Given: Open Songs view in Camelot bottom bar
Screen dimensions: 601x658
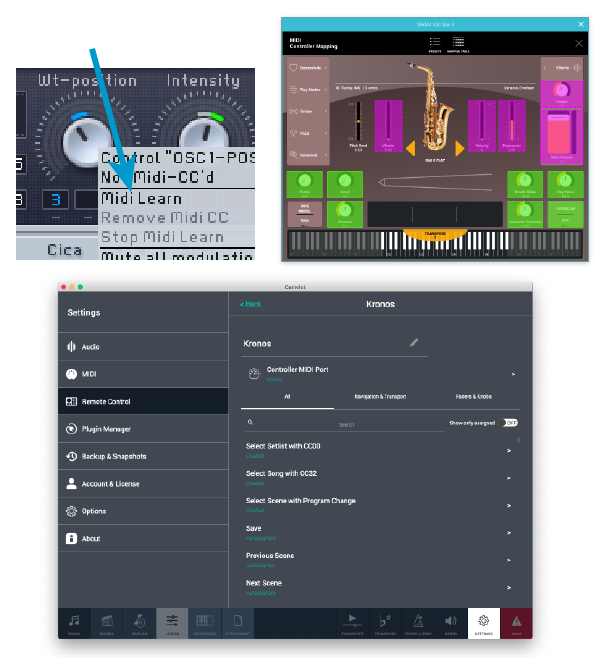Looking at the screenshot, I should 74,623.
